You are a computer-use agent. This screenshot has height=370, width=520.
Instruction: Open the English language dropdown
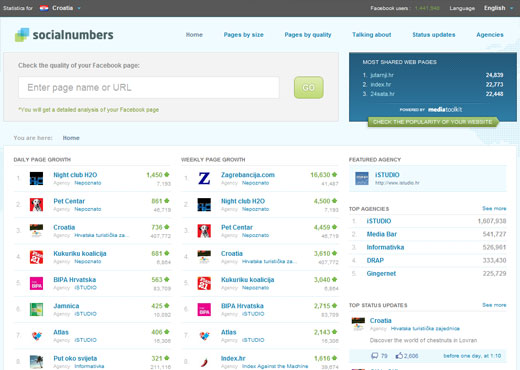click(x=498, y=8)
